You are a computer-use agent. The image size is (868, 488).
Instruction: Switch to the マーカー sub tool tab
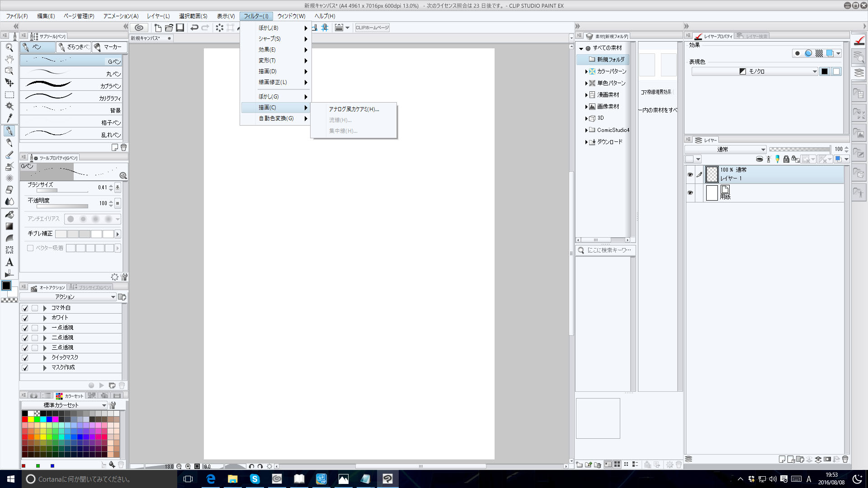[x=108, y=47]
